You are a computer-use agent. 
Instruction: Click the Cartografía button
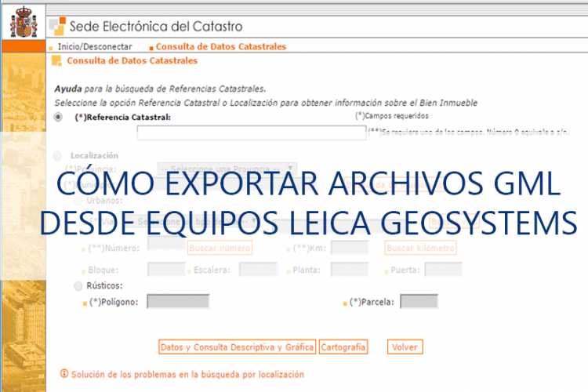click(x=343, y=347)
